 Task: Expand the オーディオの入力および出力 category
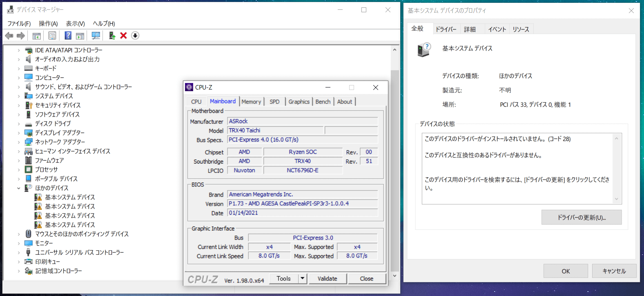pos(19,59)
